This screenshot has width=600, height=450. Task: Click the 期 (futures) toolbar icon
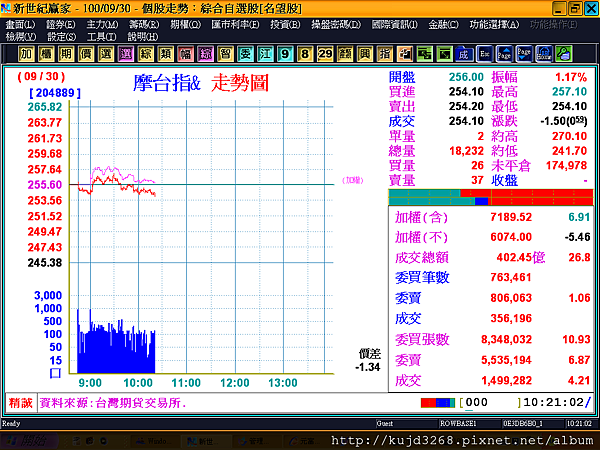coord(66,54)
